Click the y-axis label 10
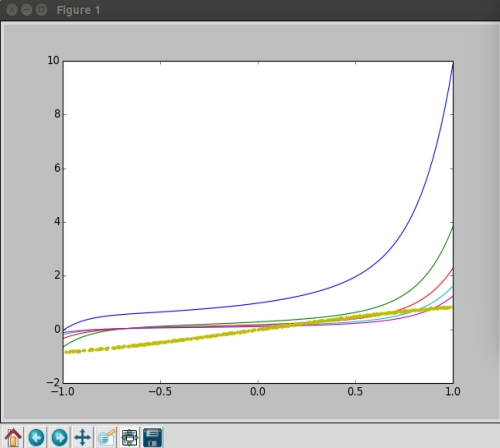 point(53,60)
